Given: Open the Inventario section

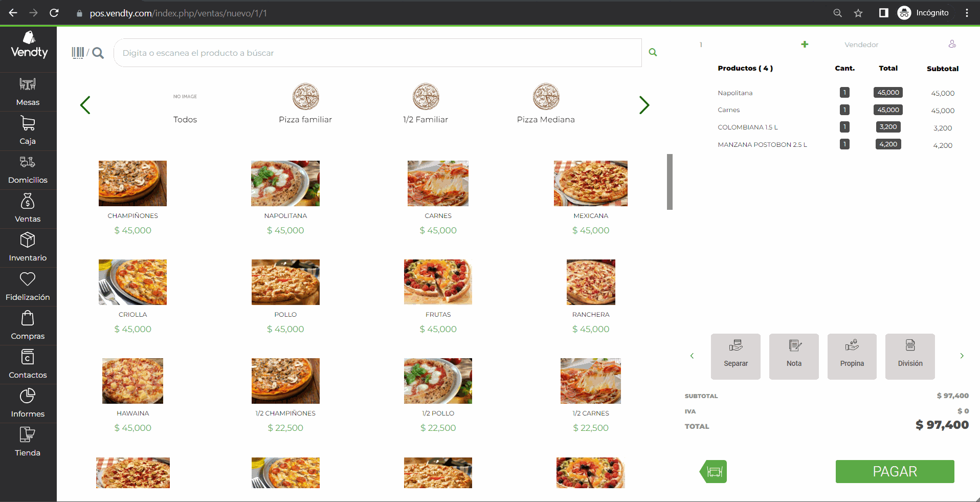Looking at the screenshot, I should [28, 248].
